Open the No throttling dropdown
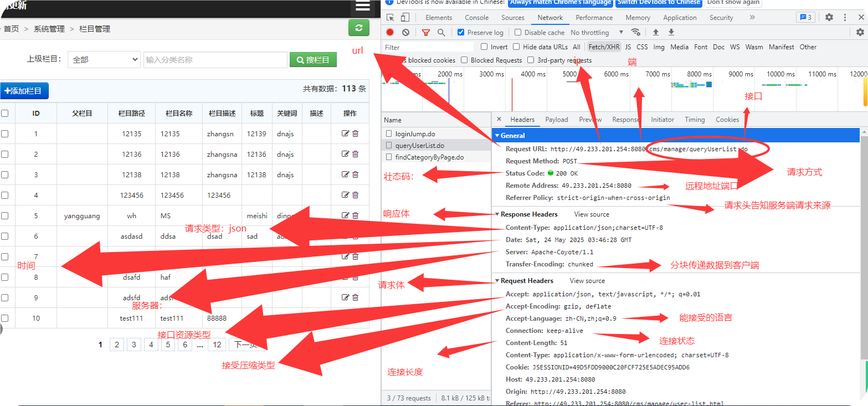This screenshot has width=868, height=406. click(597, 33)
